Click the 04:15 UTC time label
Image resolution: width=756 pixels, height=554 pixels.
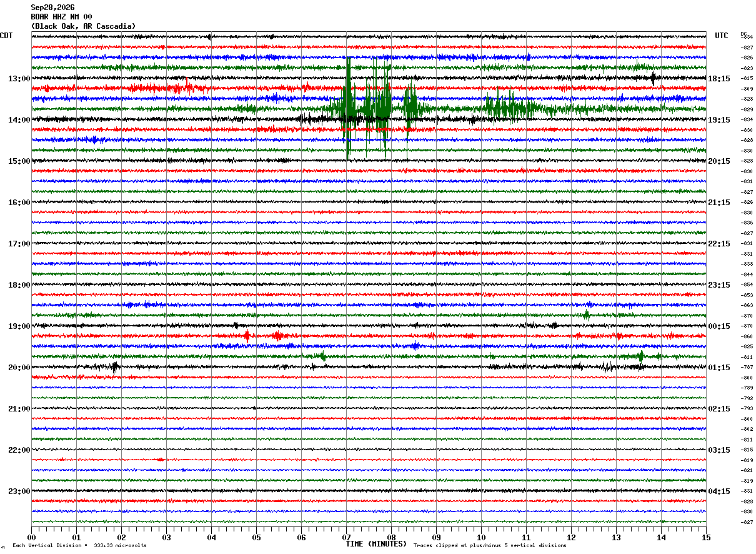pyautogui.click(x=719, y=491)
